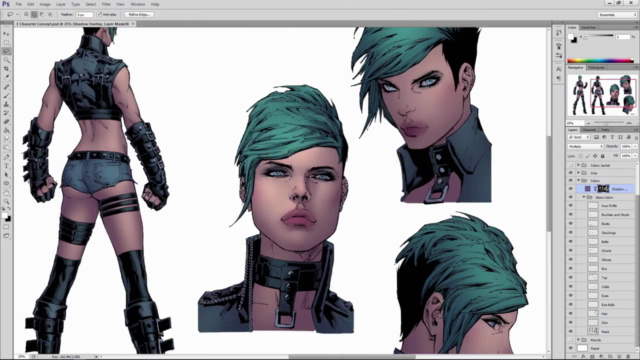Select the Pen tool
The height and width of the screenshot is (360, 640).
pyautogui.click(x=6, y=158)
